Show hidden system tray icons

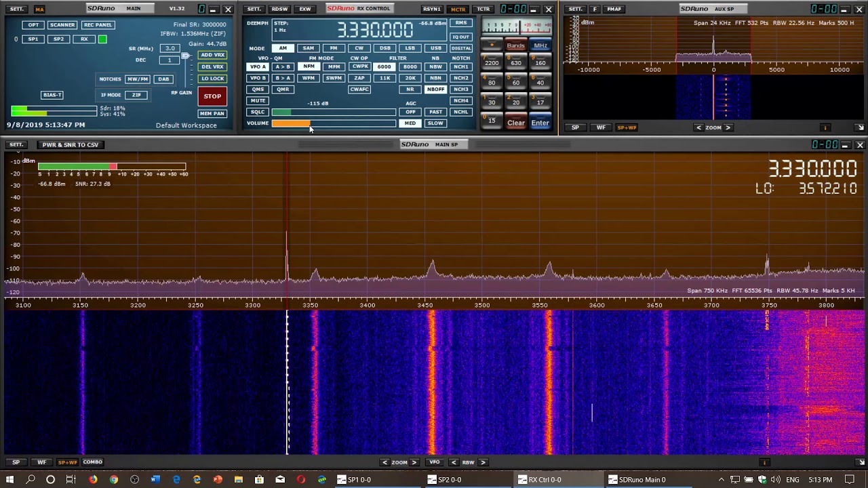point(722,480)
